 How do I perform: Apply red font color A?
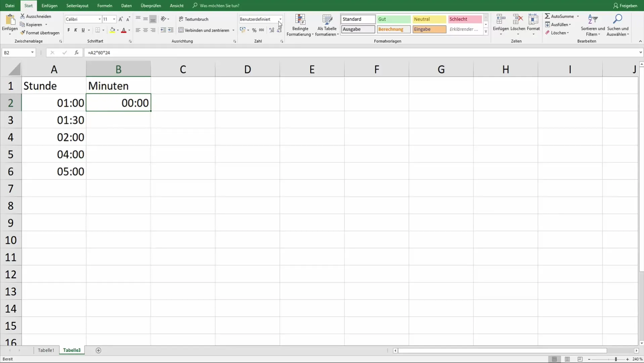tap(124, 30)
